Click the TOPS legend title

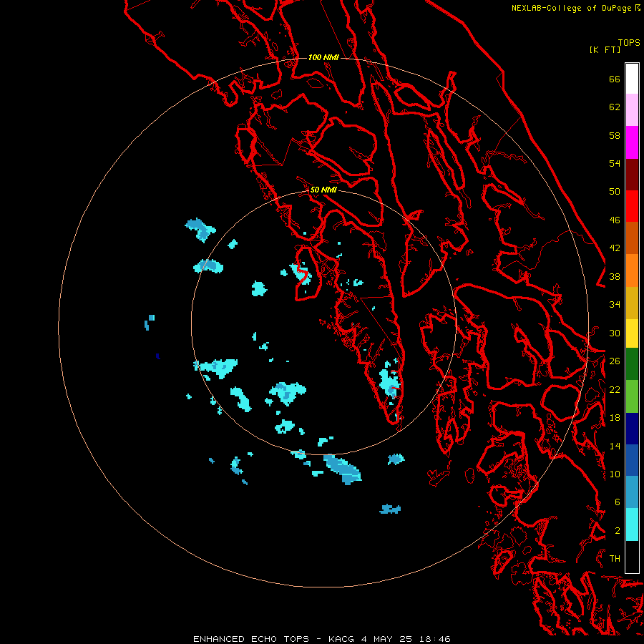[629, 43]
